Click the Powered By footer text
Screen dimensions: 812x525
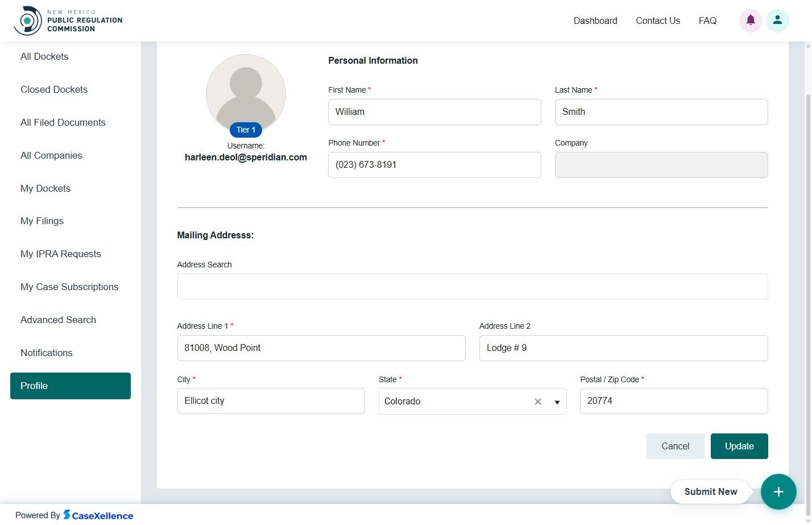coord(38,515)
